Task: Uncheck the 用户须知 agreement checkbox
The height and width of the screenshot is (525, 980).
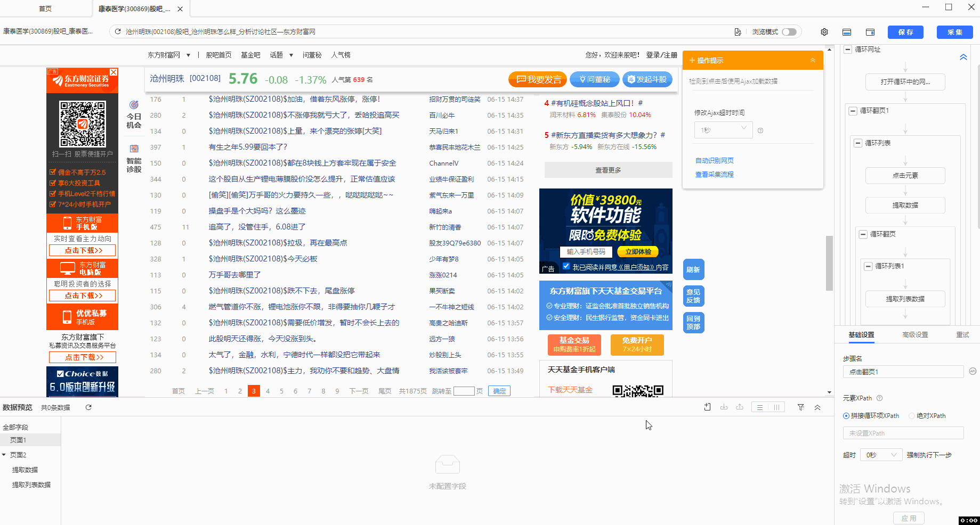Action: click(566, 266)
